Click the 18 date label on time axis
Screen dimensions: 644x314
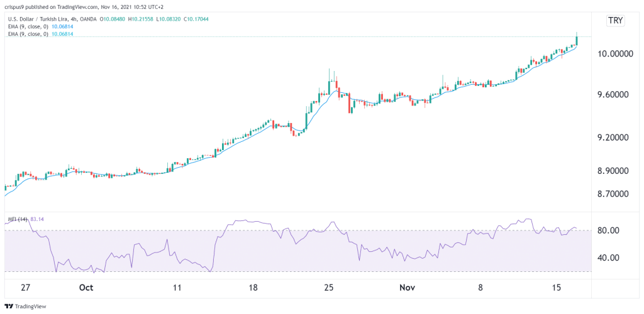coord(253,288)
